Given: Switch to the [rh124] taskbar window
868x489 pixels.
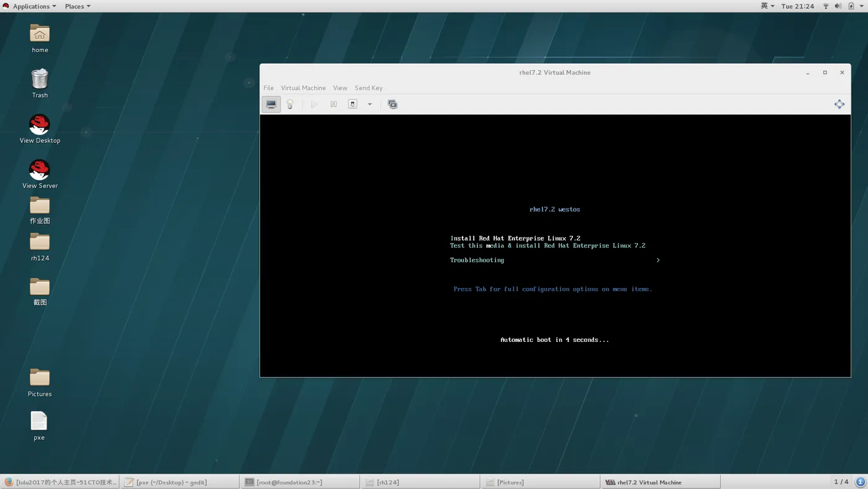Looking at the screenshot, I should [420, 482].
